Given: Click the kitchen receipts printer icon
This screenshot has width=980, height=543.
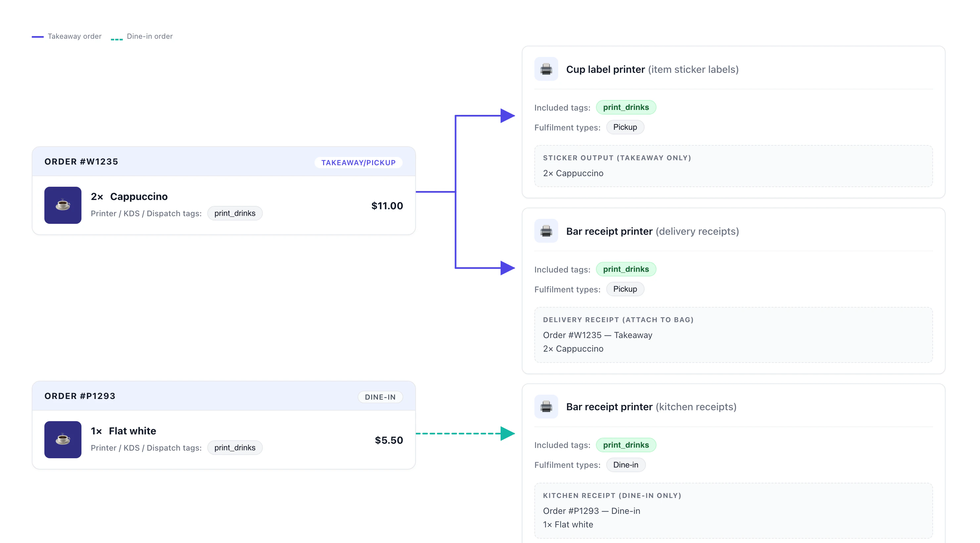Looking at the screenshot, I should 546,406.
